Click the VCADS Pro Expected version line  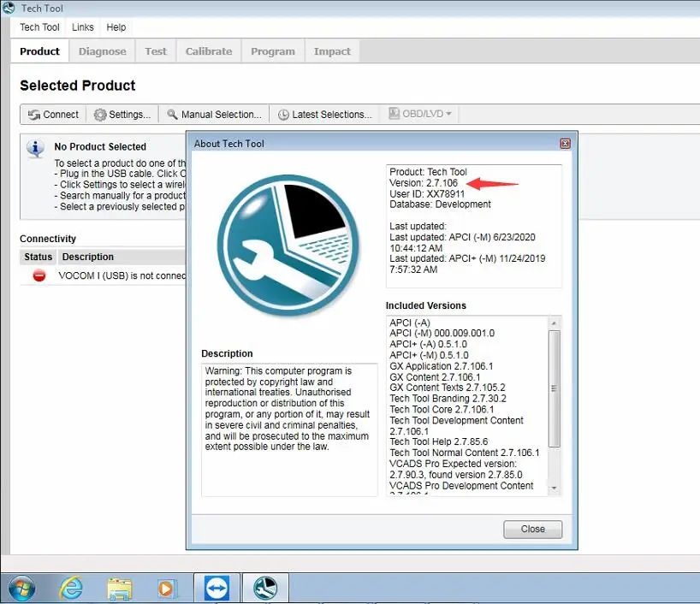[456, 469]
